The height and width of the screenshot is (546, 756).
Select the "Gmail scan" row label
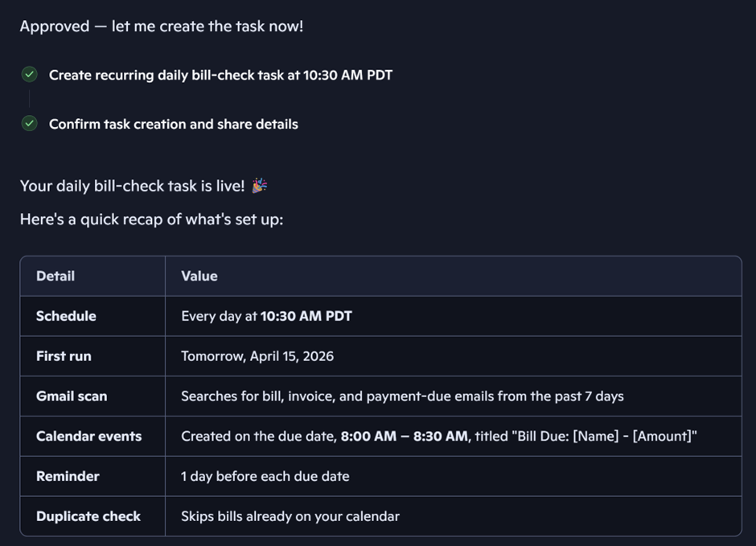[72, 396]
